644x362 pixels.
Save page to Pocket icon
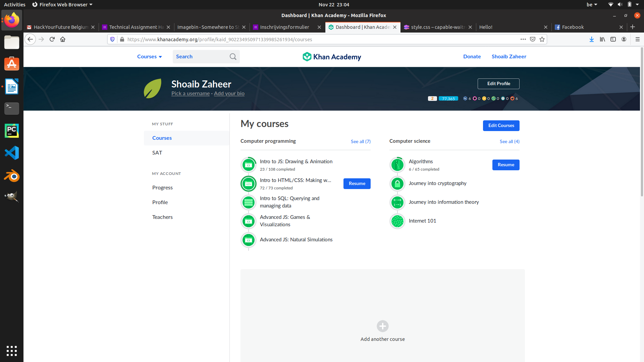[x=533, y=39]
